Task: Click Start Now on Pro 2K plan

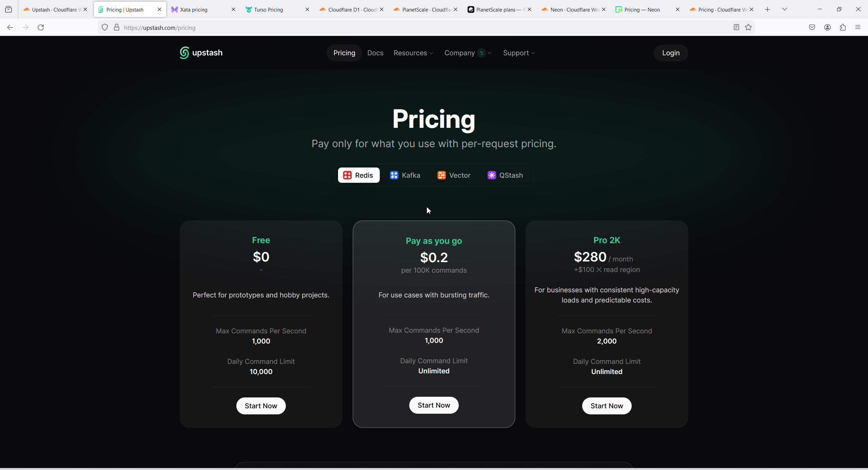Action: 607,406
